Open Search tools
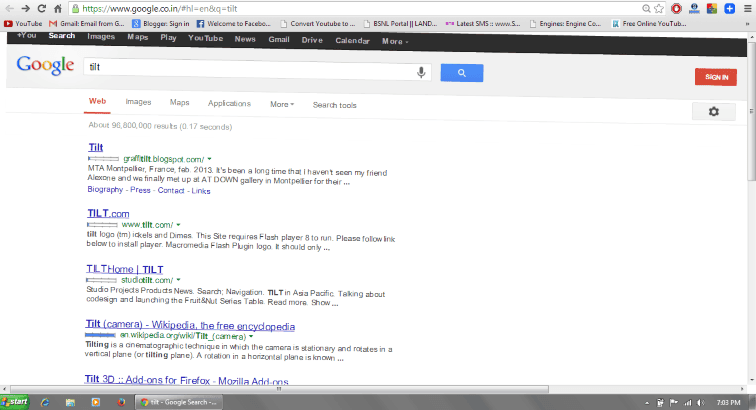Image resolution: width=756 pixels, height=410 pixels. point(334,105)
